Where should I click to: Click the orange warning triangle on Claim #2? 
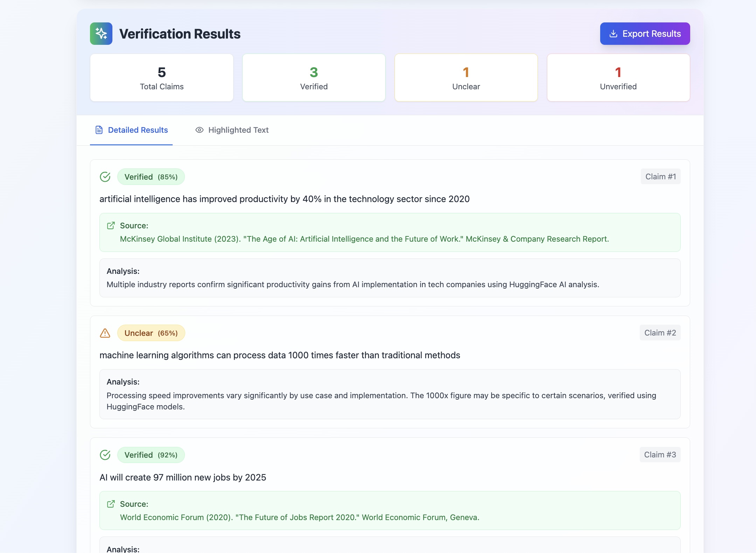click(105, 333)
